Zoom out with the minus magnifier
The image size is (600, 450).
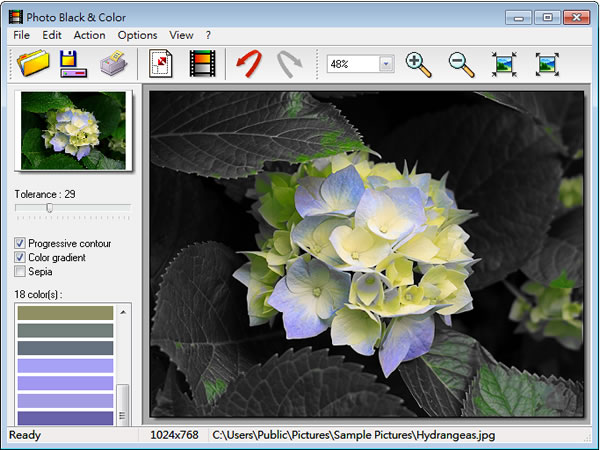tap(461, 64)
